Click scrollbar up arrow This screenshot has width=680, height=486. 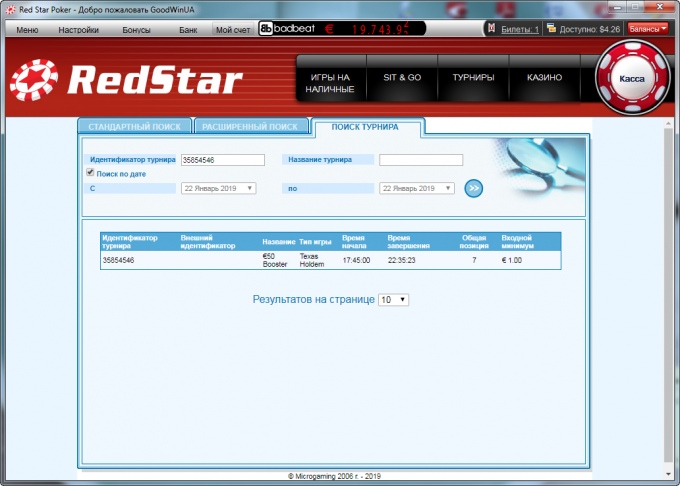[668, 124]
